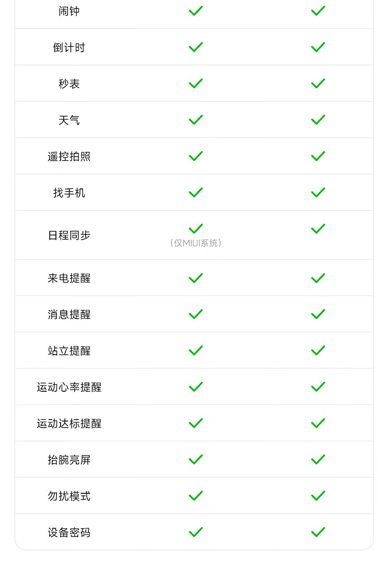Click second-column checkmark for 天气
The width and height of the screenshot is (392, 566).
point(318,120)
